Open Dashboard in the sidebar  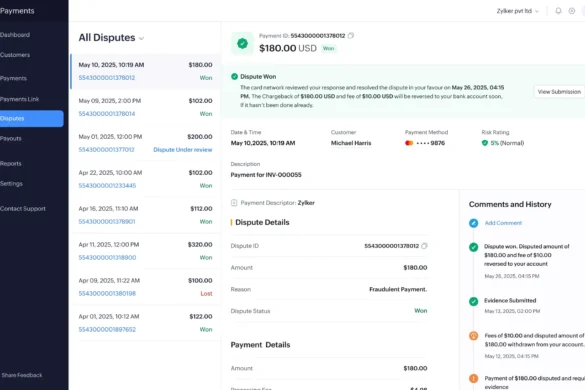[x=15, y=35]
